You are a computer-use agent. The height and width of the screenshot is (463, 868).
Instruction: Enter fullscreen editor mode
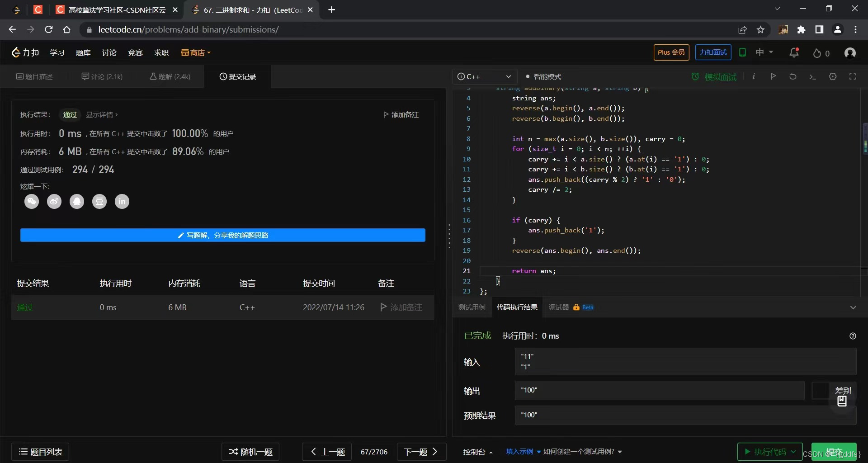coord(853,76)
